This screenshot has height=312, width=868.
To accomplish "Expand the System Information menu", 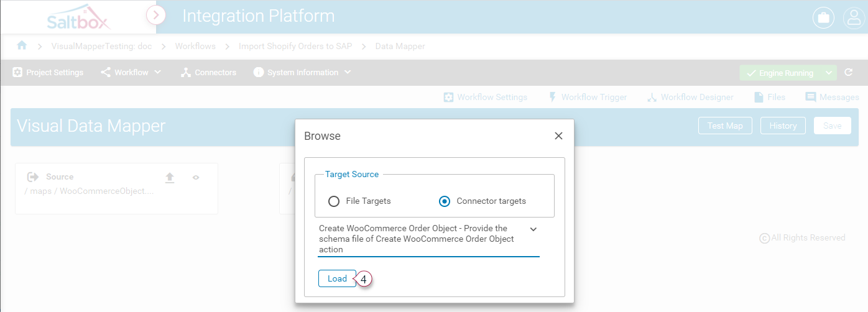I will [x=303, y=73].
